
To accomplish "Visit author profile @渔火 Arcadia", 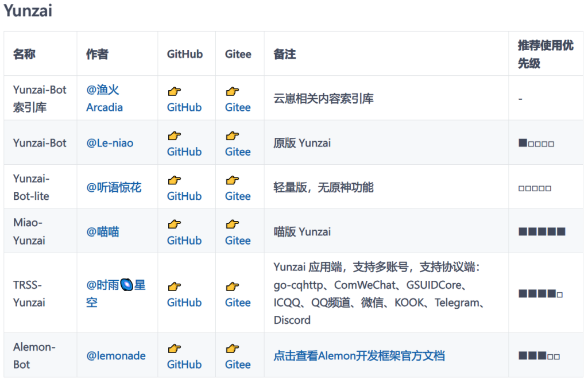I will tap(105, 99).
